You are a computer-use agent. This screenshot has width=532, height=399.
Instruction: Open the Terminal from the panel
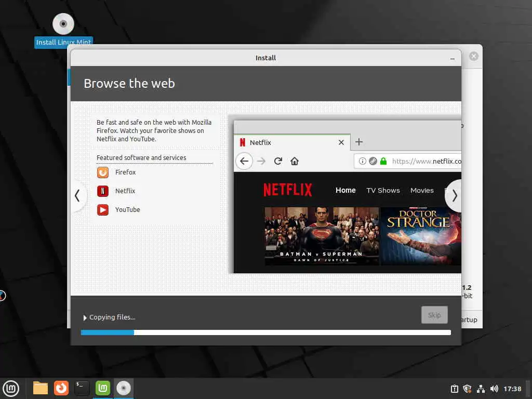point(82,388)
